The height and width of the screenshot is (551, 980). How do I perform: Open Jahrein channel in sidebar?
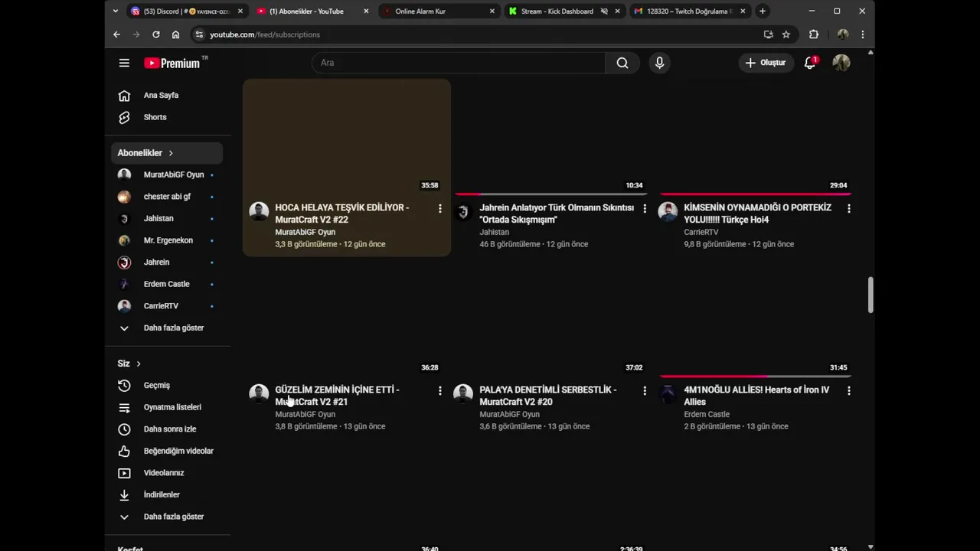pyautogui.click(x=168, y=262)
